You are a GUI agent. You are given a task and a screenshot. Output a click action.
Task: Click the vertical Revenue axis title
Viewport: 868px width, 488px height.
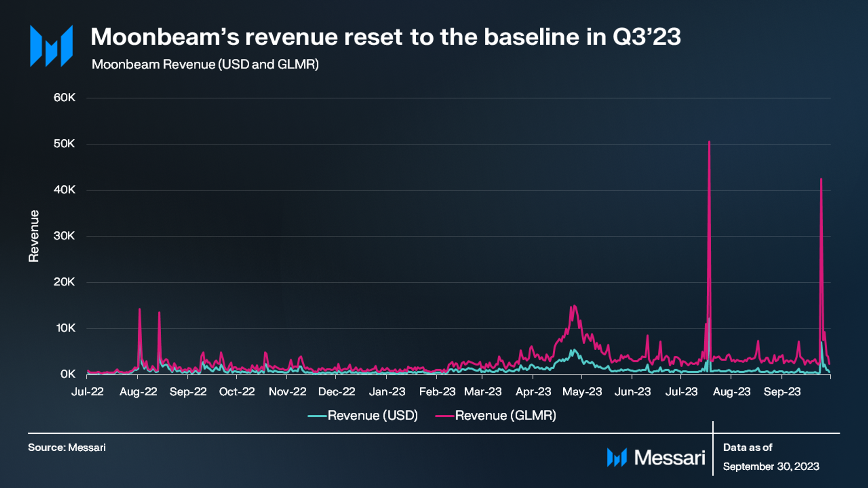pyautogui.click(x=34, y=236)
